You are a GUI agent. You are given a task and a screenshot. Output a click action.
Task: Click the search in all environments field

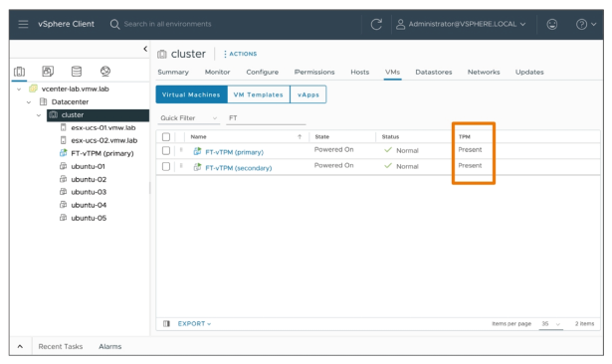coord(167,24)
